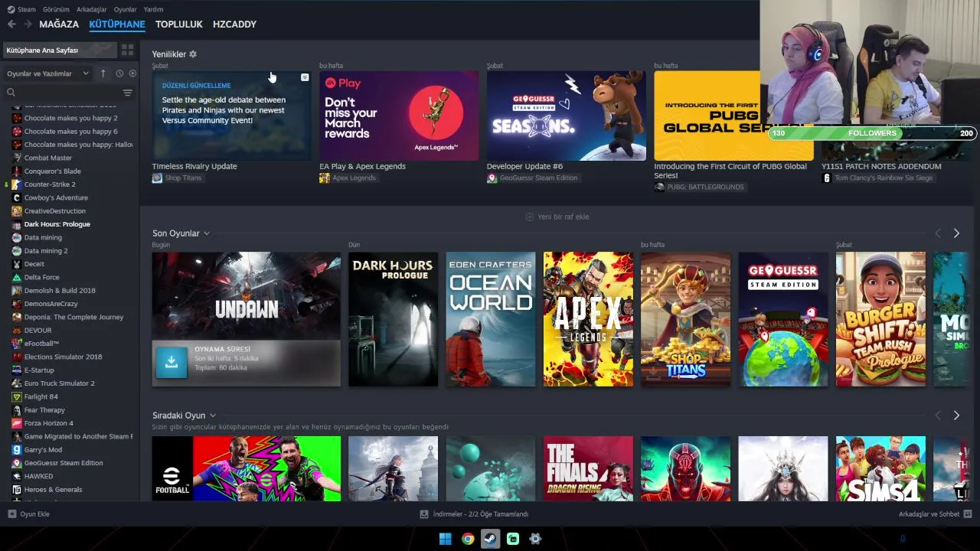The width and height of the screenshot is (980, 551).
Task: Open the Görünüm menu
Action: pyautogui.click(x=56, y=9)
